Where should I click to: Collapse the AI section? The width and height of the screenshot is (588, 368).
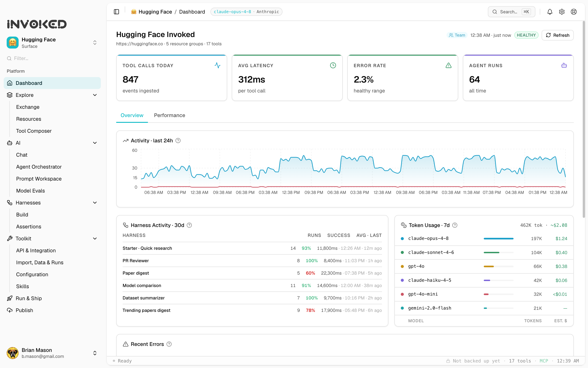95,143
